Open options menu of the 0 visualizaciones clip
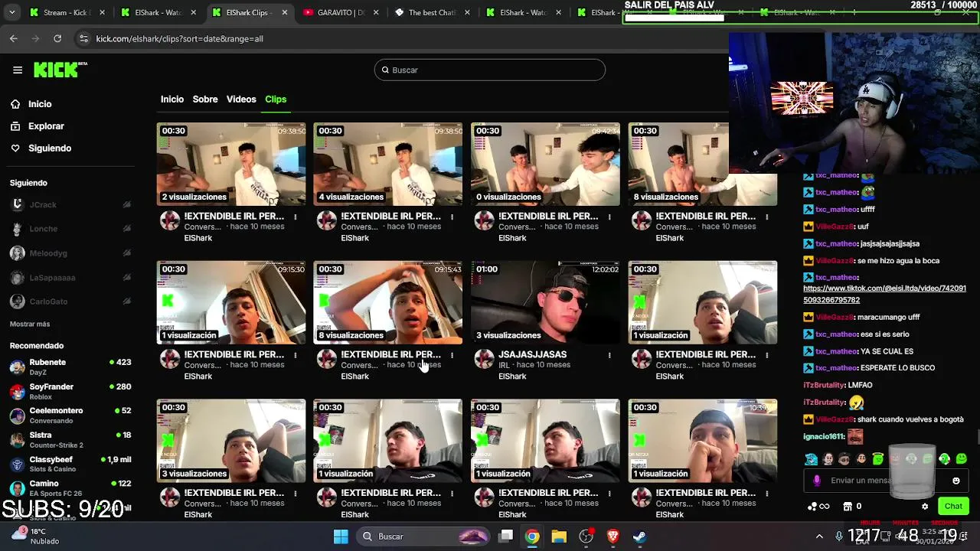The height and width of the screenshot is (551, 980). (x=609, y=217)
